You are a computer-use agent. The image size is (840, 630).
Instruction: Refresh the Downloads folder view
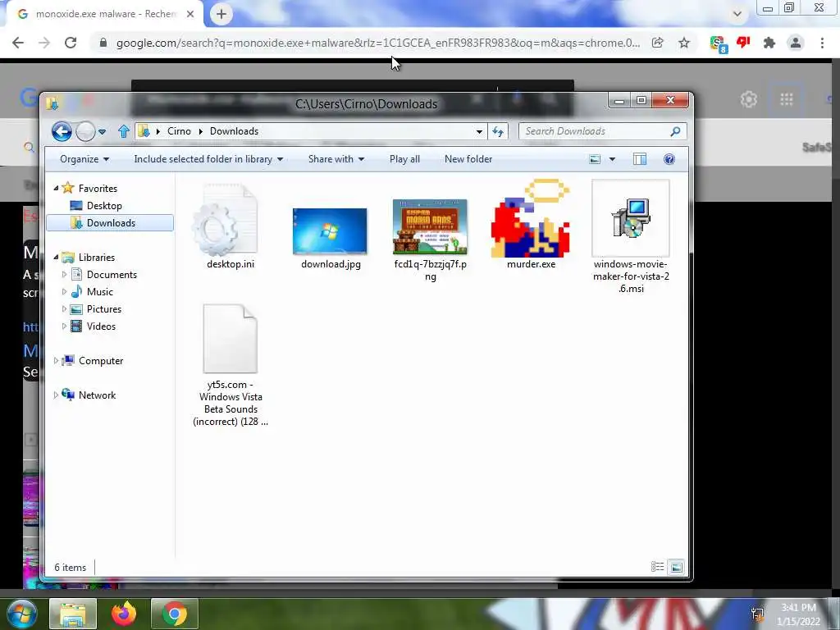(498, 131)
